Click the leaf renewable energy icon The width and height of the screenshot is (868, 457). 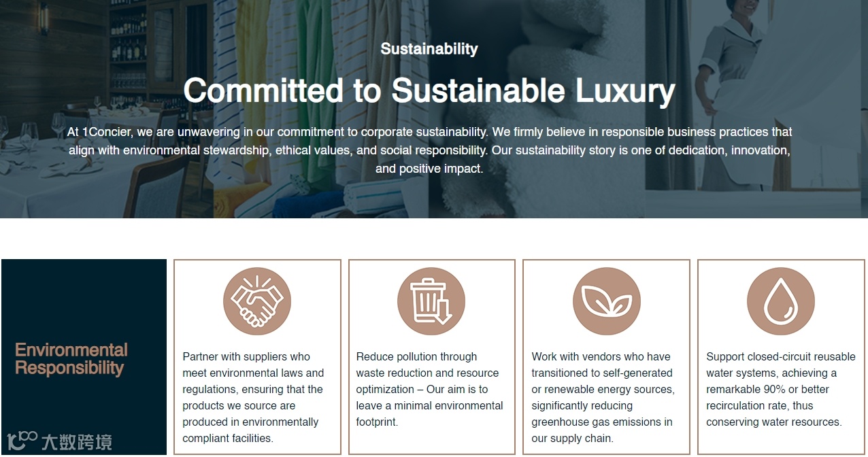point(606,301)
